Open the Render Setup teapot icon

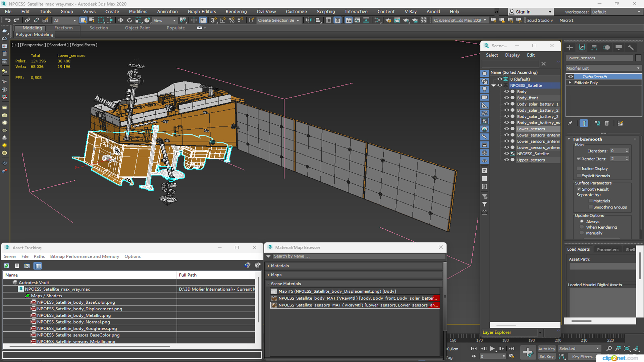pos(388,20)
